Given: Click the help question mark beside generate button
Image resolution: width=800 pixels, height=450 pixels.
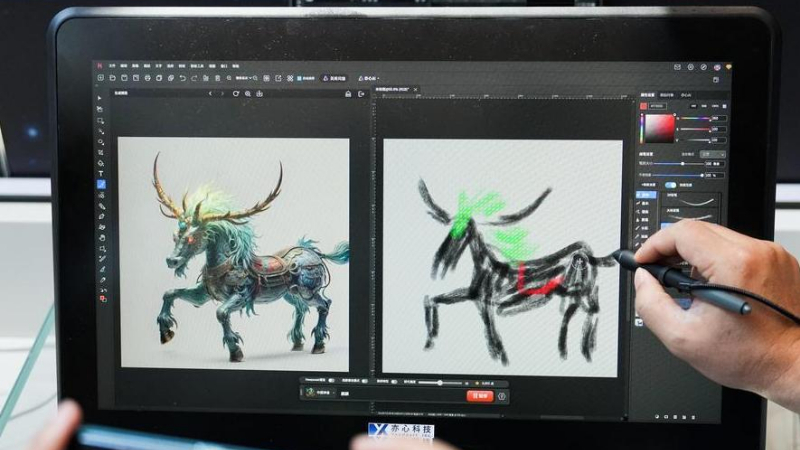Looking at the screenshot, I should tap(501, 396).
